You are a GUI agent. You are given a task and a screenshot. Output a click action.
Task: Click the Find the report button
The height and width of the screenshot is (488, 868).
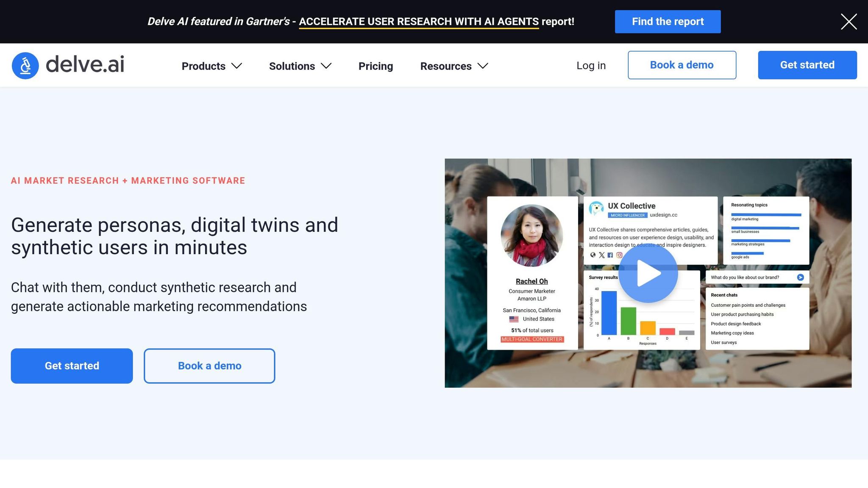(x=668, y=22)
